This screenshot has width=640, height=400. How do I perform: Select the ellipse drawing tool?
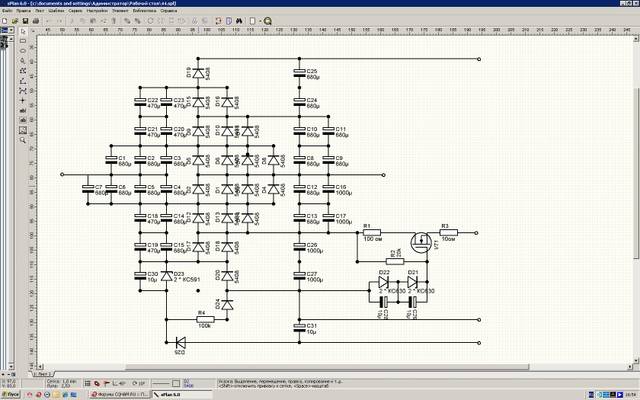pos(23,51)
